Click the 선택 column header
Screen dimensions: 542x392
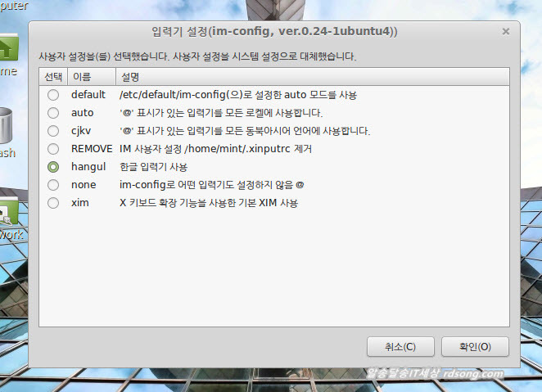[53, 77]
